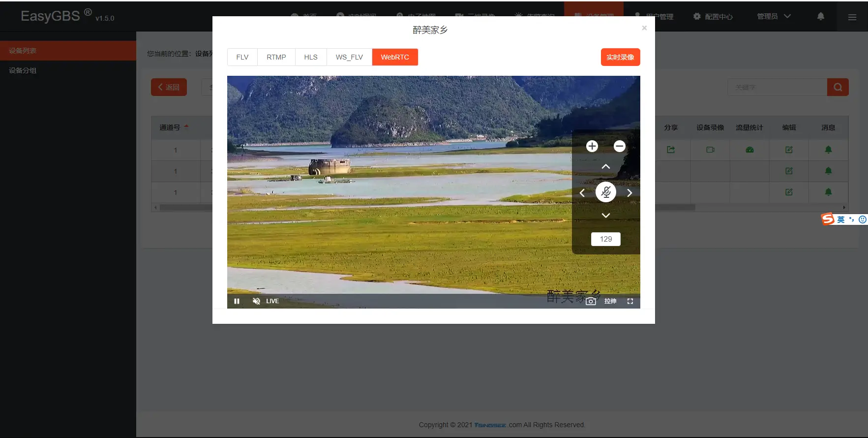Pan camera left with PTZ arrow
This screenshot has width=868, height=438.
point(582,193)
